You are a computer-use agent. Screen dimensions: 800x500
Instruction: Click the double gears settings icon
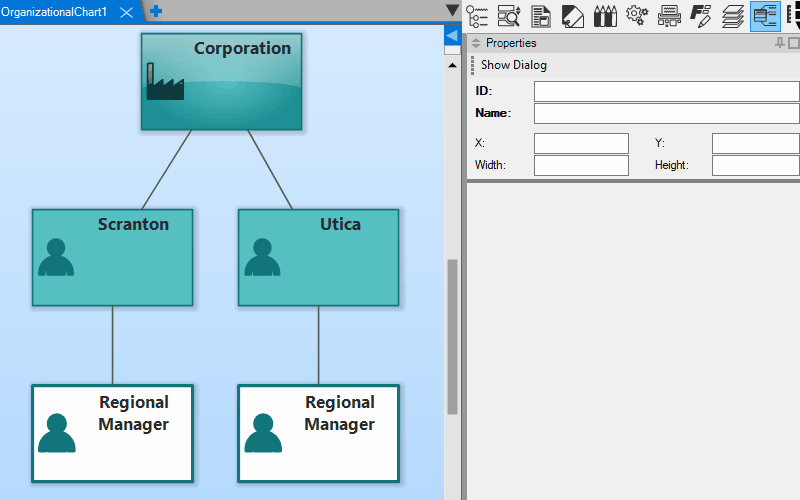click(637, 15)
